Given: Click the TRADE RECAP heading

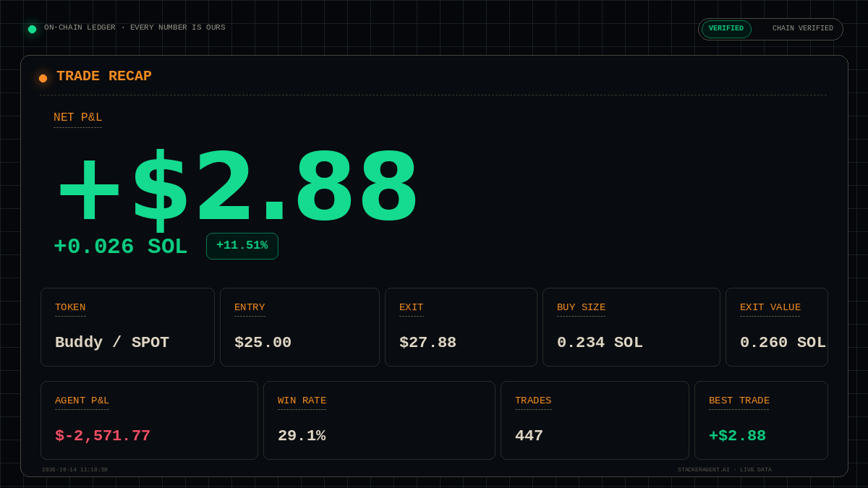Looking at the screenshot, I should (104, 76).
